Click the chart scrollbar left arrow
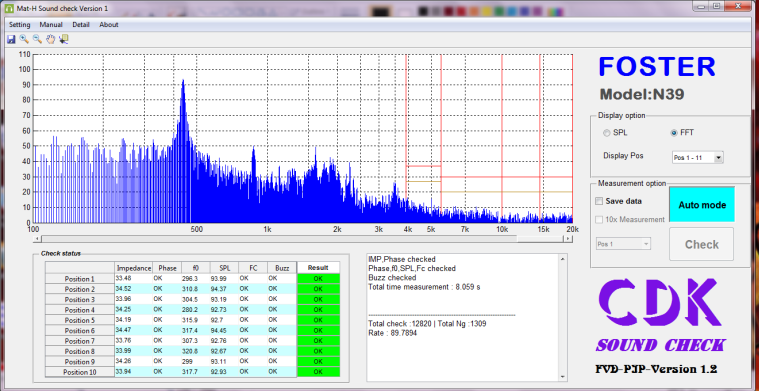759x391 pixels. 36,239
